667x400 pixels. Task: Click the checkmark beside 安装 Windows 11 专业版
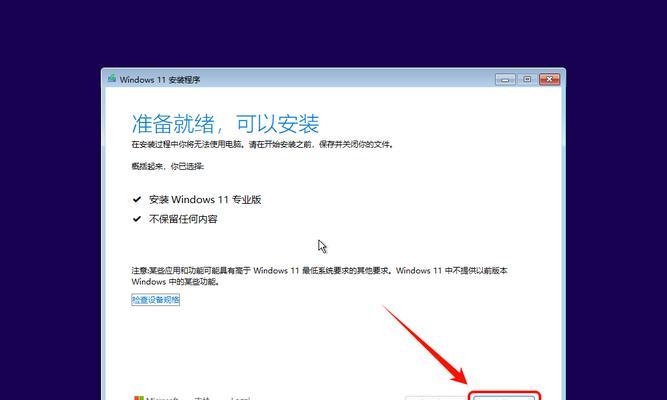coord(137,199)
